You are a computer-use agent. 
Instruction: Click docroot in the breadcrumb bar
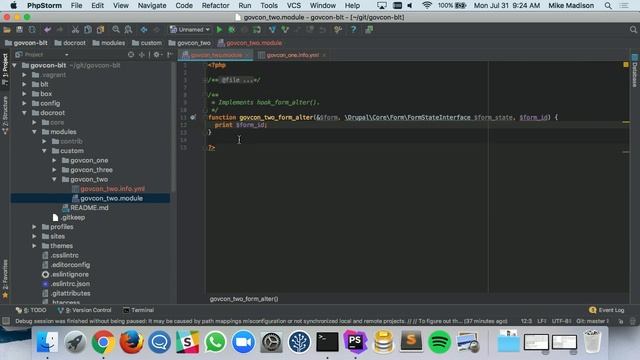pyautogui.click(x=70, y=43)
